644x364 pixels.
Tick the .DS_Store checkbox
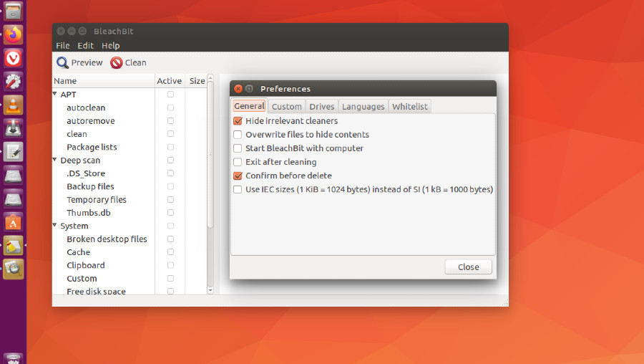170,173
